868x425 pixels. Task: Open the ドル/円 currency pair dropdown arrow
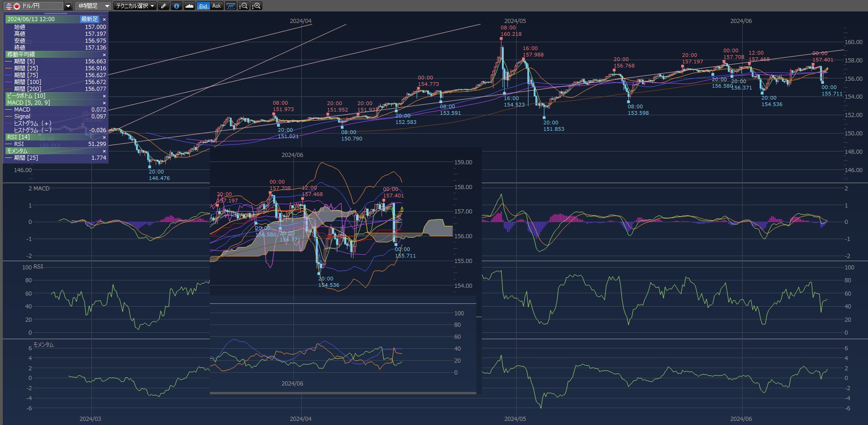(x=68, y=6)
